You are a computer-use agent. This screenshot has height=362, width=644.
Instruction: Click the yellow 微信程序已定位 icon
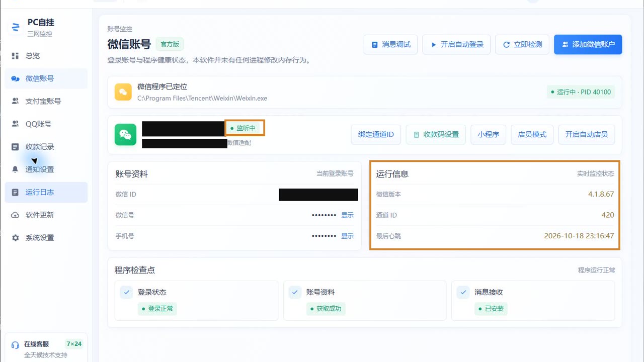(x=123, y=92)
